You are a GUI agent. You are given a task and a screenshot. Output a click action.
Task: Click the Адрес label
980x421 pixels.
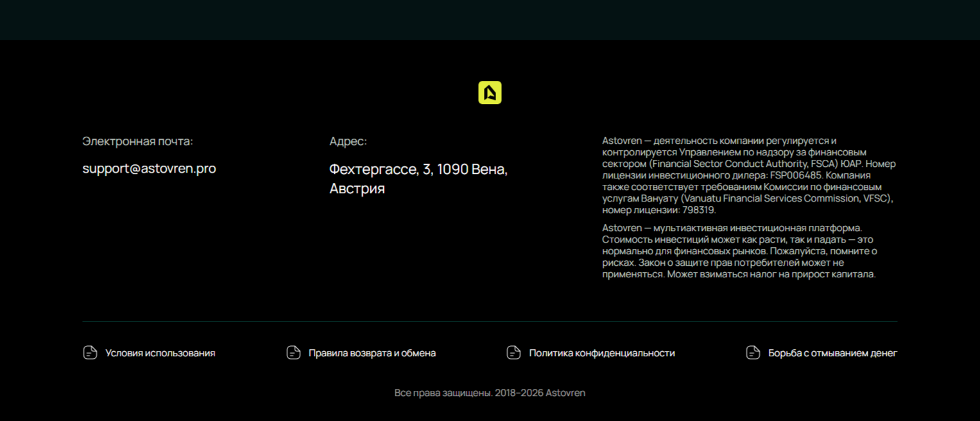(348, 141)
